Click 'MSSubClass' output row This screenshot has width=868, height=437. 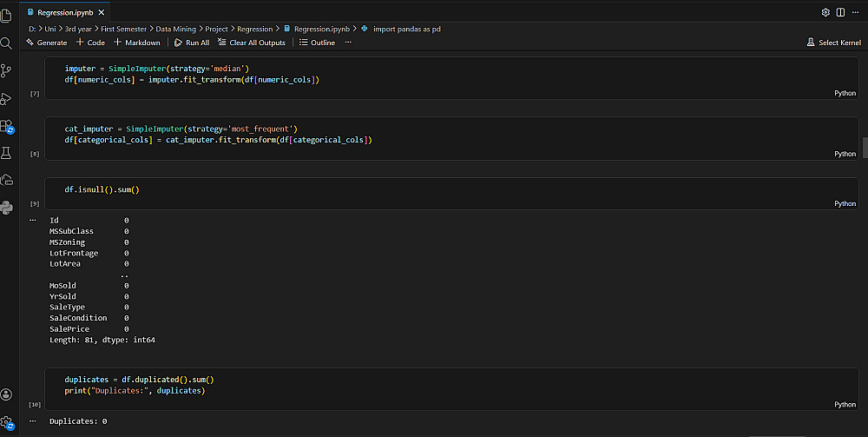pos(89,231)
